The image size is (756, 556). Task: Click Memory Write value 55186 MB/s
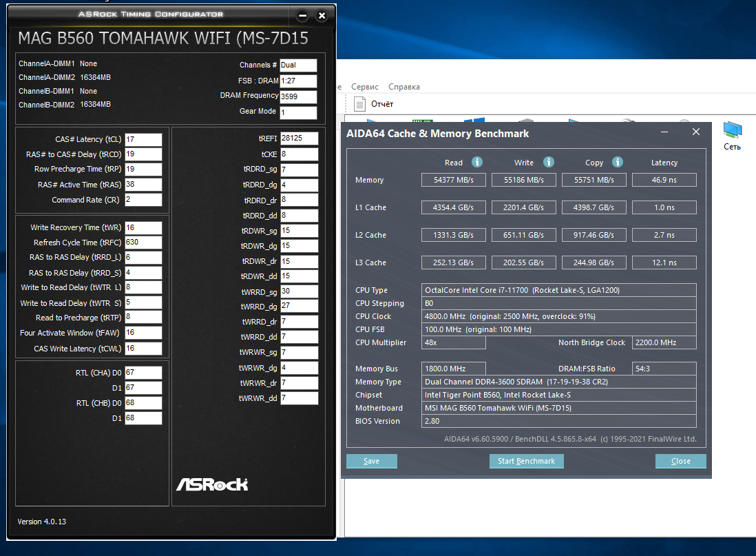[523, 180]
